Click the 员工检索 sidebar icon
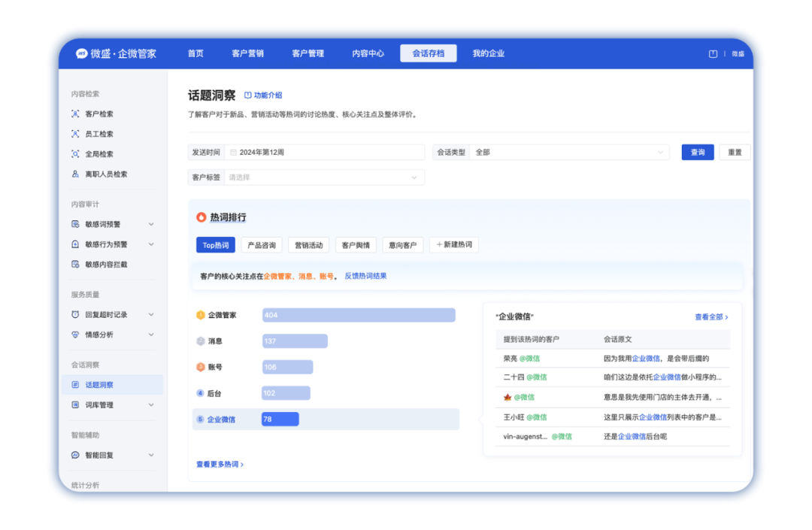 (76, 134)
